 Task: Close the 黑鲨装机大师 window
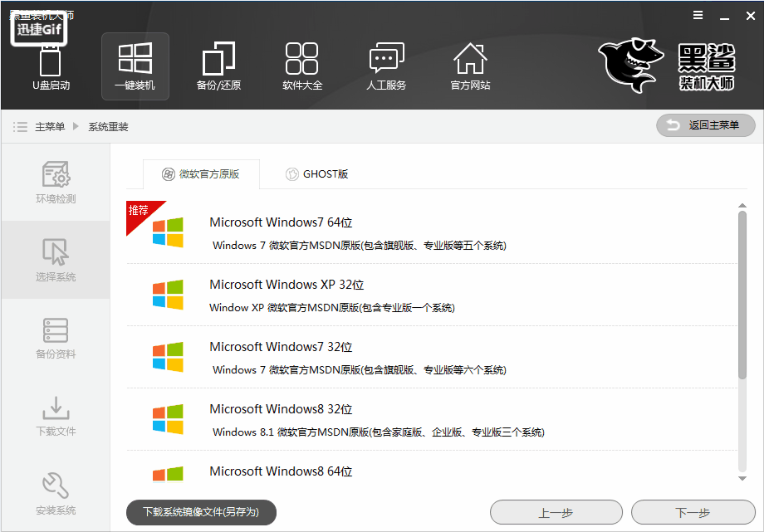tap(751, 16)
